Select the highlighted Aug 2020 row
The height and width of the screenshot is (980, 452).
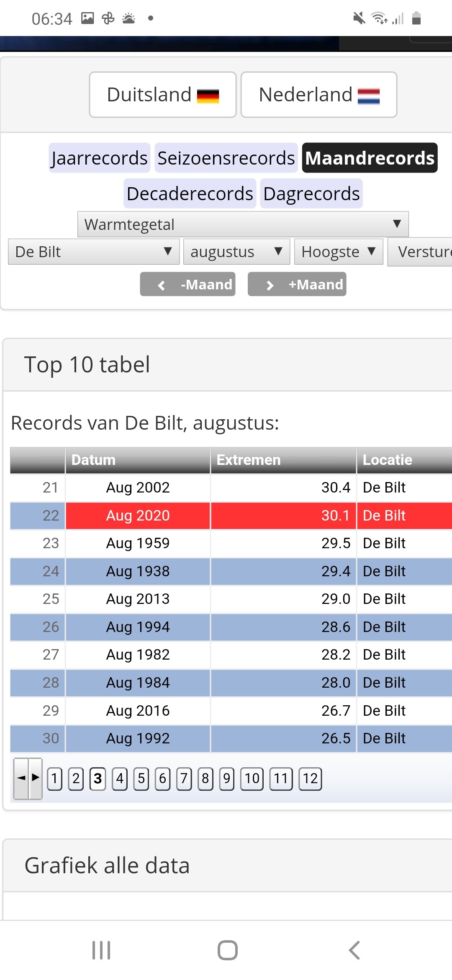coord(231,516)
